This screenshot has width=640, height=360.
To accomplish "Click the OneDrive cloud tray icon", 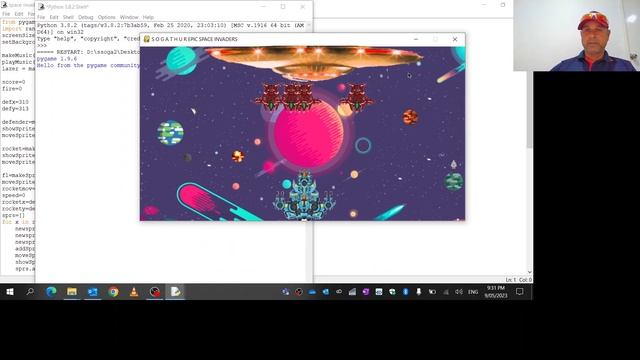I will coord(312,292).
